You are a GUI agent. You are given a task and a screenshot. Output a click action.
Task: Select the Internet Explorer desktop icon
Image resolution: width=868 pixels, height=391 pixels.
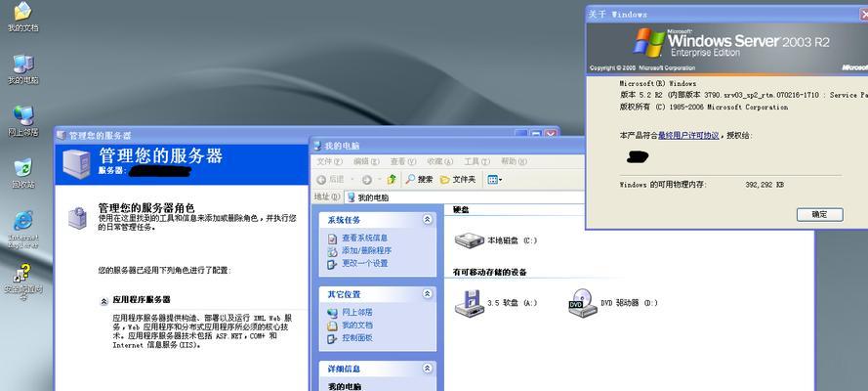tap(22, 229)
